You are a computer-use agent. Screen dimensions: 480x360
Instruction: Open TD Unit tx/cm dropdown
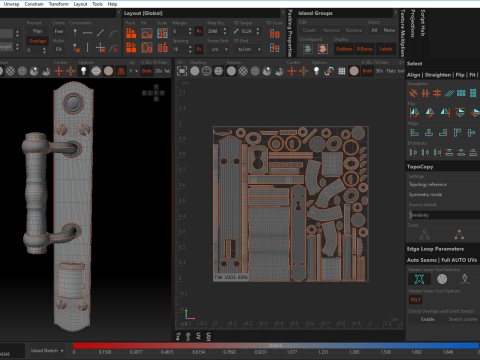248,49
